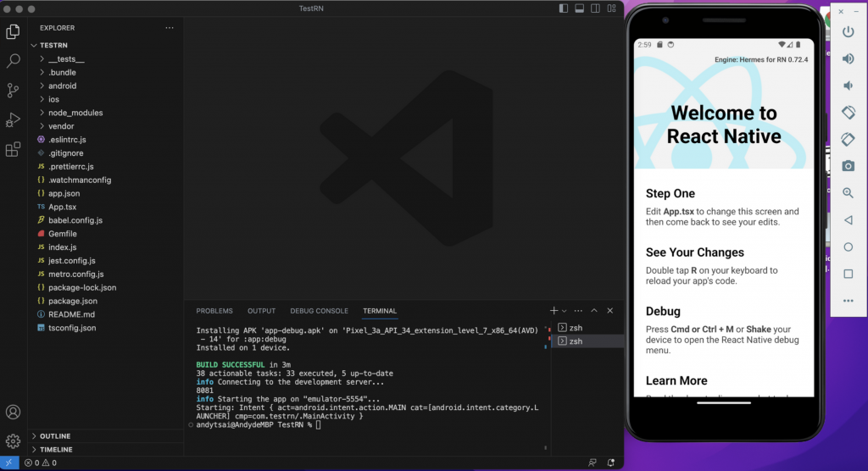Take emulator screenshot with camera icon
The image size is (868, 471).
pyautogui.click(x=848, y=166)
